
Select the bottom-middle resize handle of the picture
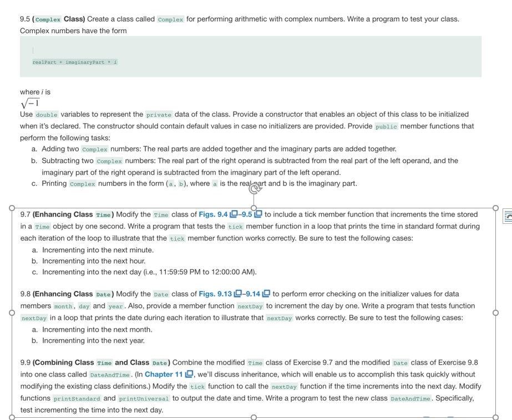(x=254, y=417)
